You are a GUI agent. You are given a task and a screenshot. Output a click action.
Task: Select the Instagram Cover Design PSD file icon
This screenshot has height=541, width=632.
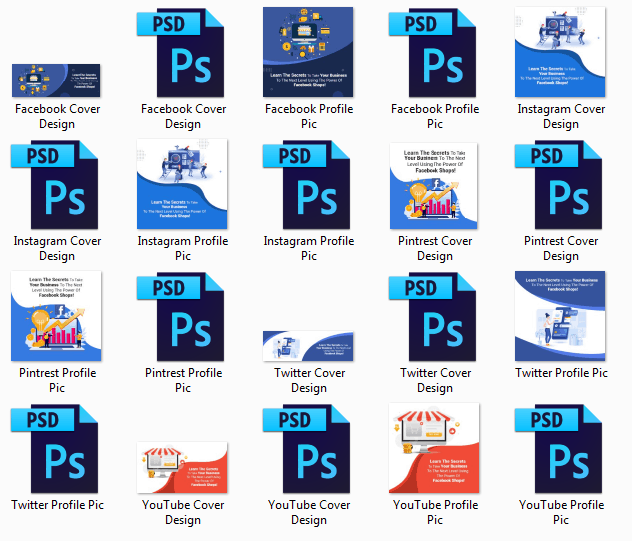pyautogui.click(x=56, y=185)
